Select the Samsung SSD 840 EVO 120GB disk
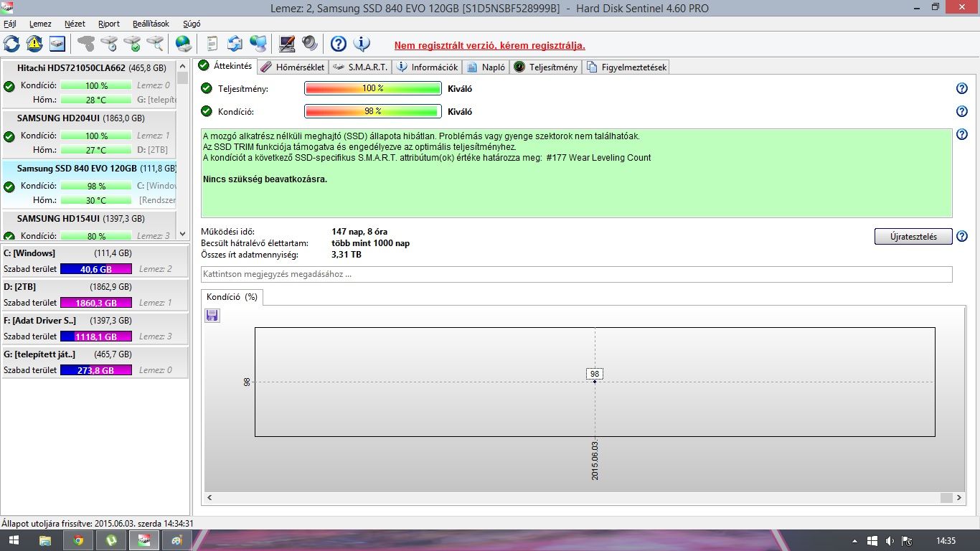The width and height of the screenshot is (980, 551). pos(90,184)
